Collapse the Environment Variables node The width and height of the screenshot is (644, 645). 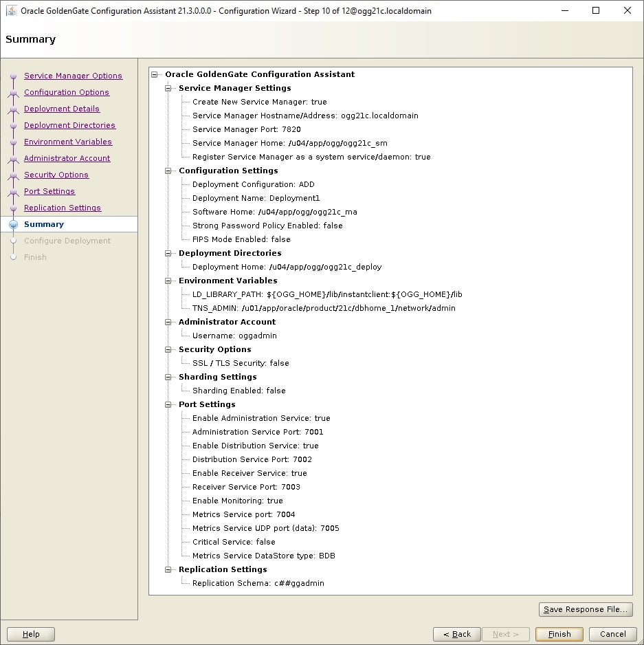pyautogui.click(x=168, y=281)
